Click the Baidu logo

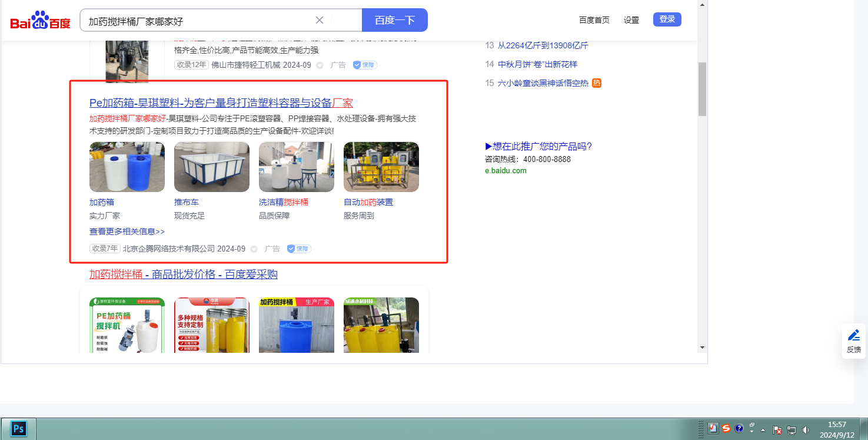pos(40,21)
